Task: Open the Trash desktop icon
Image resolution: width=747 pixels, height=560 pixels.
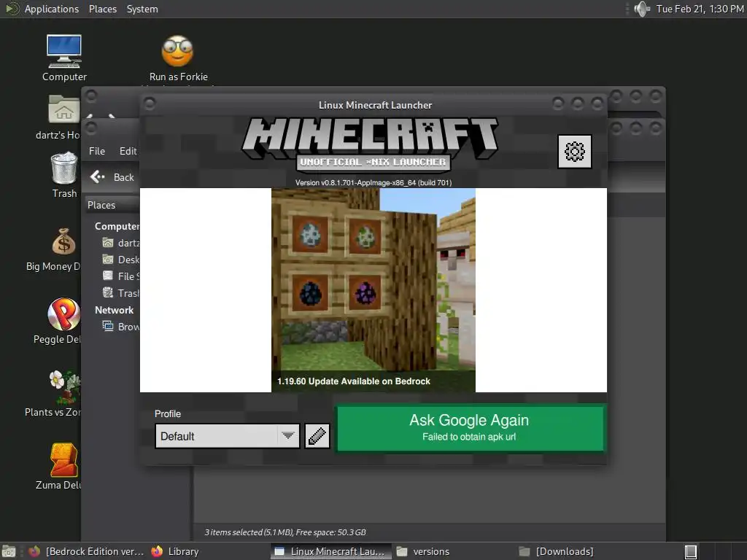Action: [64, 175]
